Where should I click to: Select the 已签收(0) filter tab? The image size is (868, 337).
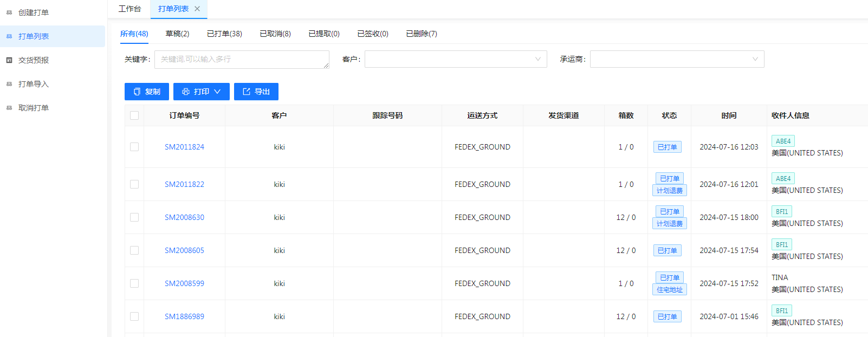click(373, 34)
